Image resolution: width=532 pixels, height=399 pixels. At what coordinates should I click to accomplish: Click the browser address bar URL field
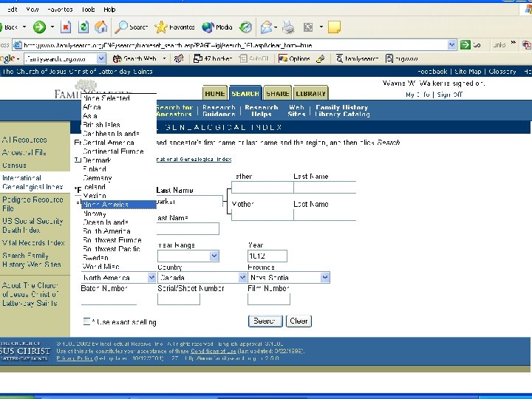(235, 45)
